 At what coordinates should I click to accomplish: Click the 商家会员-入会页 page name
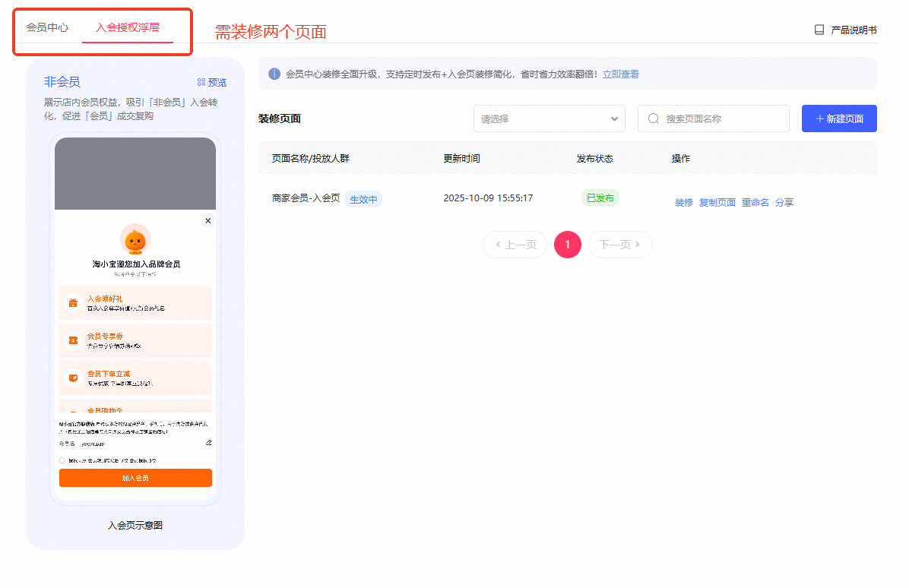[306, 198]
